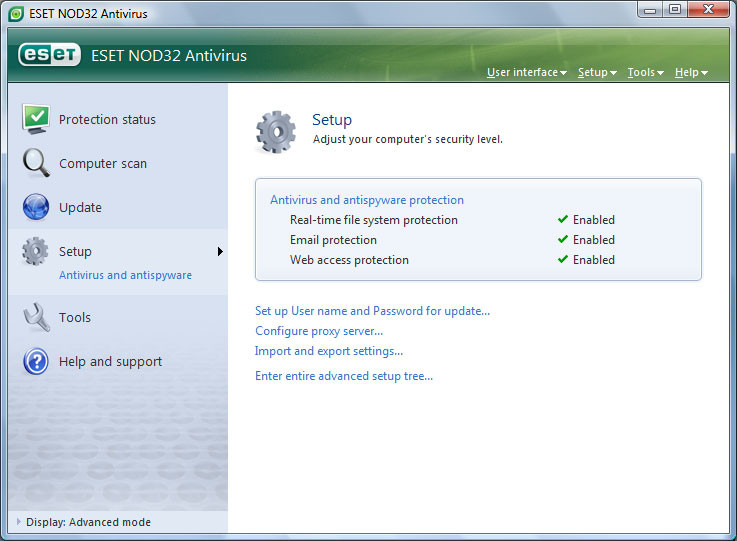Click Configure proxy server link

(319, 331)
